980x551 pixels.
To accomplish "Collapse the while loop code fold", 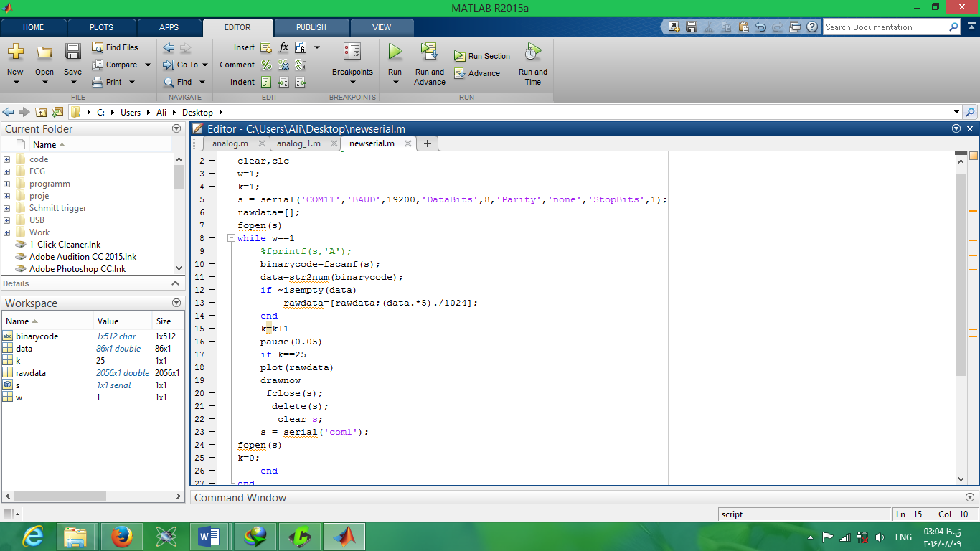I will (x=231, y=238).
